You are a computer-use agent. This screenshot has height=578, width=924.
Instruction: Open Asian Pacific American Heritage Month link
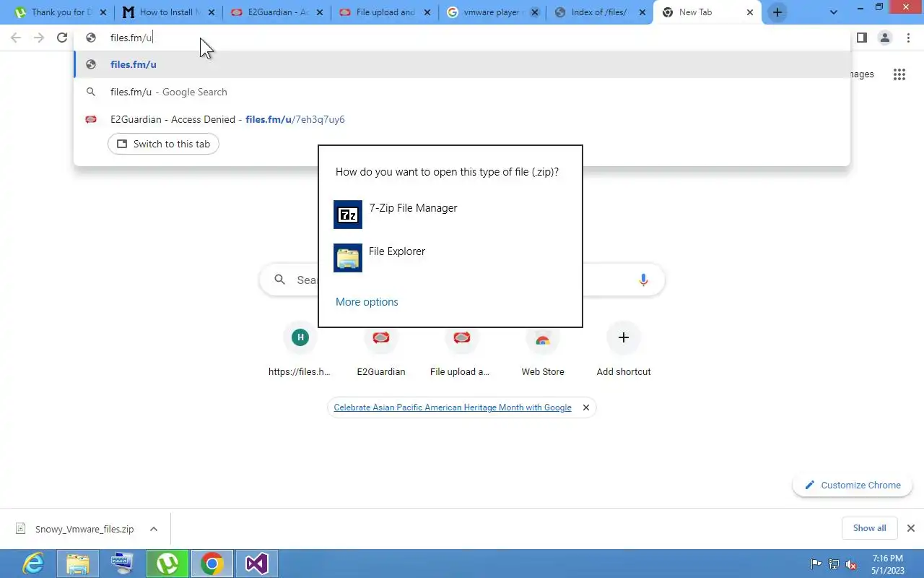(453, 407)
